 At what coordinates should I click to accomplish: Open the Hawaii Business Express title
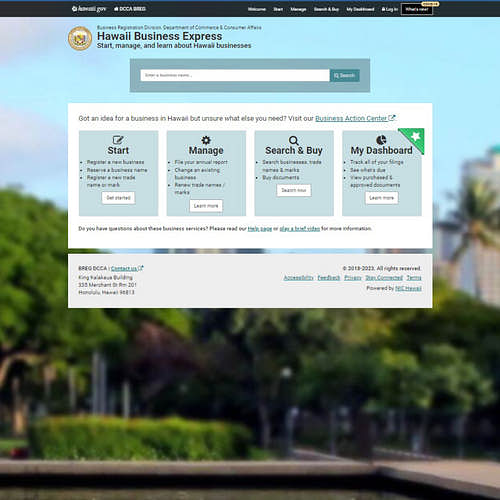(159, 36)
